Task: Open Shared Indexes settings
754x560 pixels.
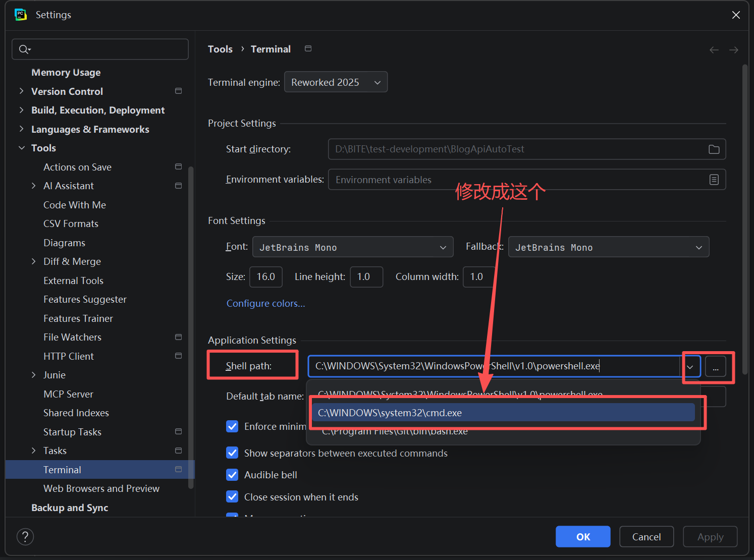Action: 76,413
